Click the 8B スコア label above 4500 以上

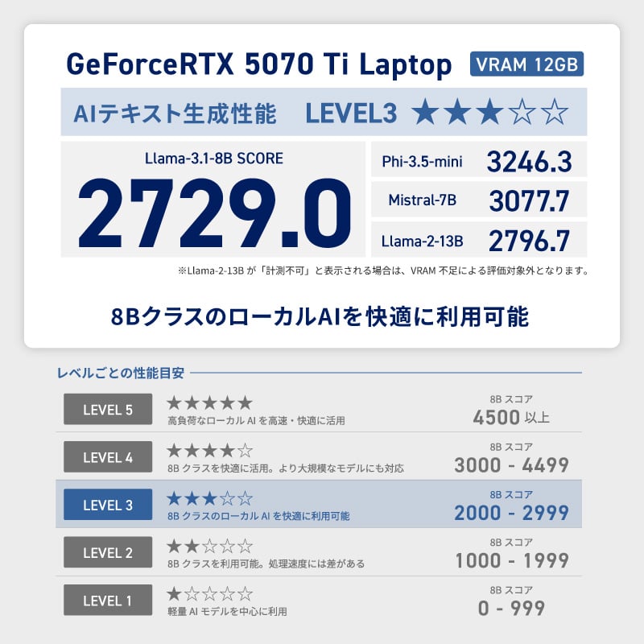point(511,399)
